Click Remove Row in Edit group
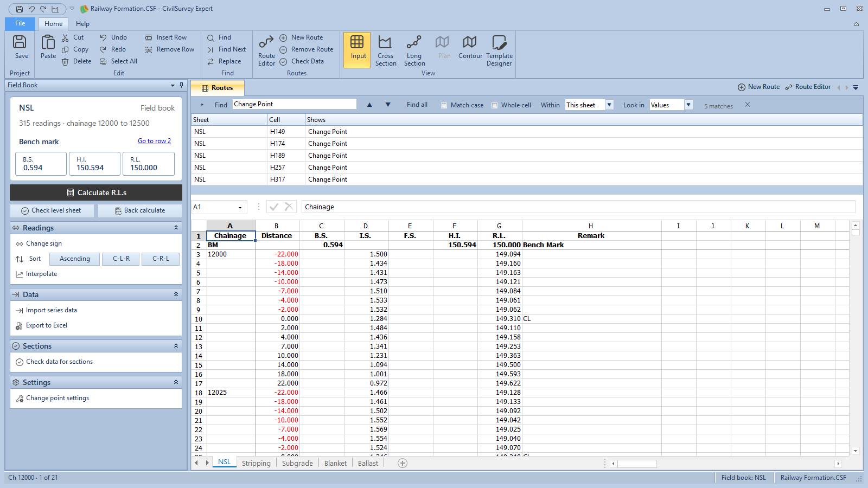The height and width of the screenshot is (488, 868). point(170,49)
